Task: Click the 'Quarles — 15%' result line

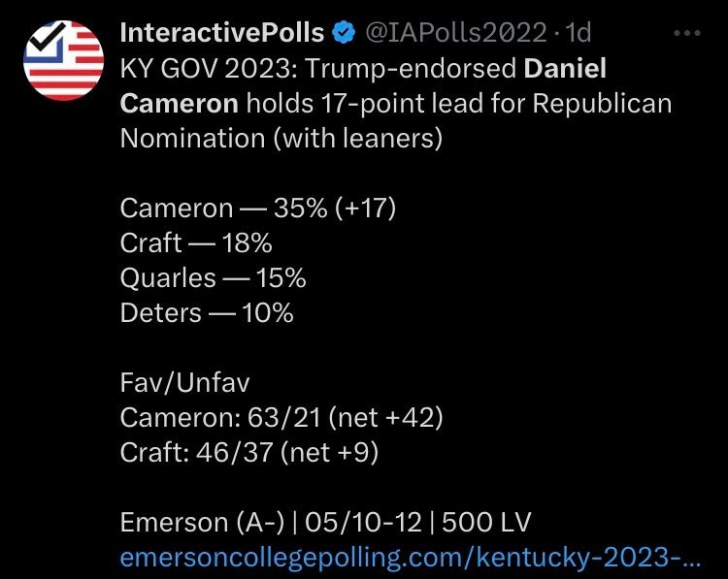Action: pos(213,278)
